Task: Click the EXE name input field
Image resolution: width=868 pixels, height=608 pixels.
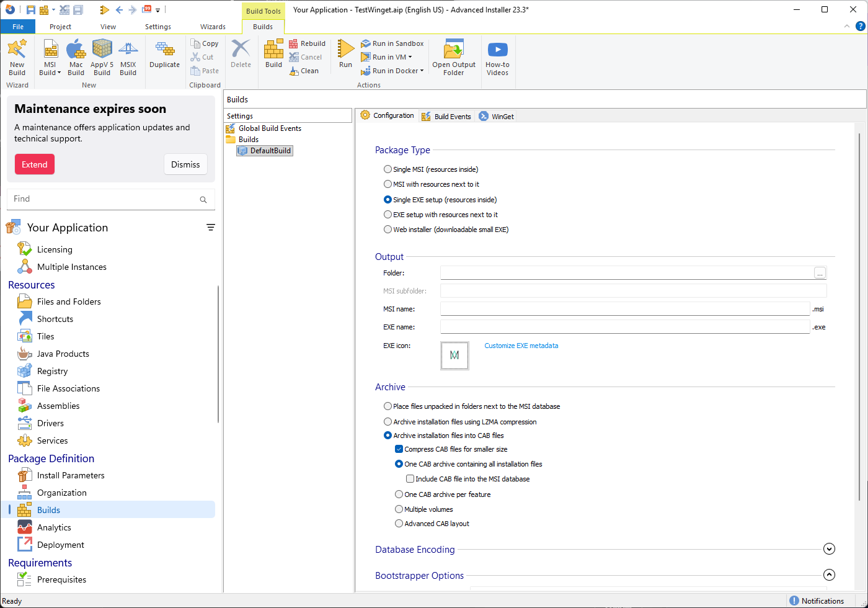Action: pyautogui.click(x=625, y=327)
